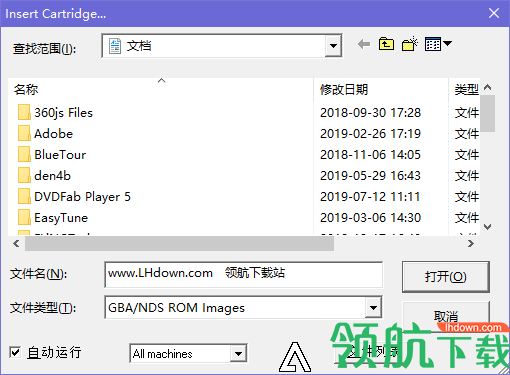Image resolution: width=510 pixels, height=375 pixels.
Task: Click the horizontal scrollbar thumb
Action: [179, 244]
